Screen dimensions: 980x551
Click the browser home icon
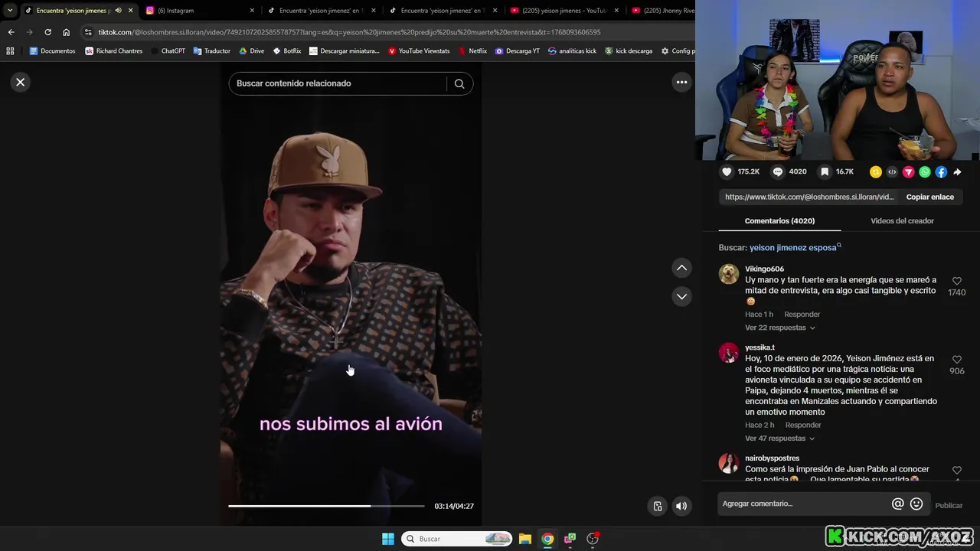[x=66, y=32]
